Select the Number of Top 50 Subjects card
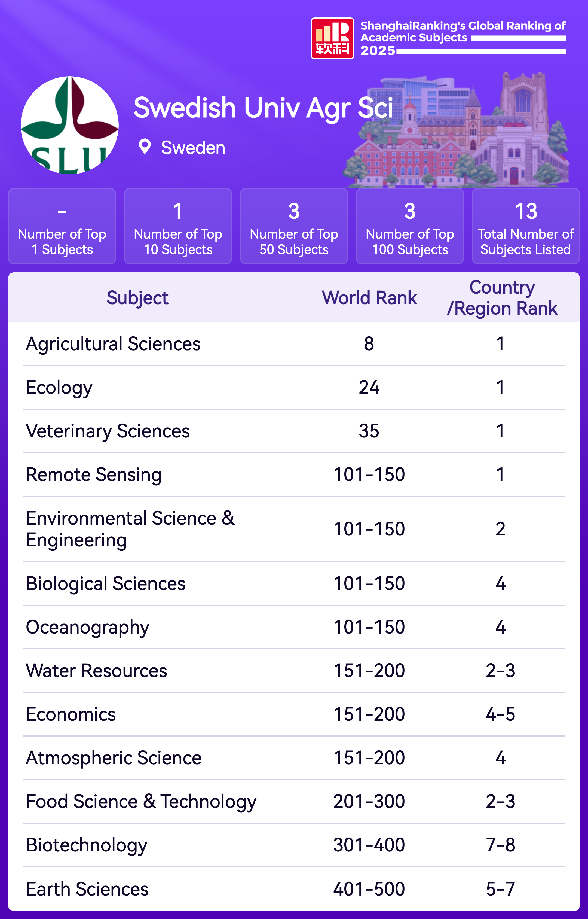 point(294,226)
